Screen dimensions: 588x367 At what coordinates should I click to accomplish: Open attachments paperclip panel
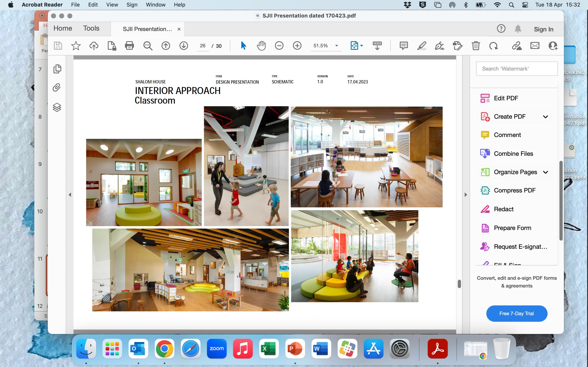[57, 87]
